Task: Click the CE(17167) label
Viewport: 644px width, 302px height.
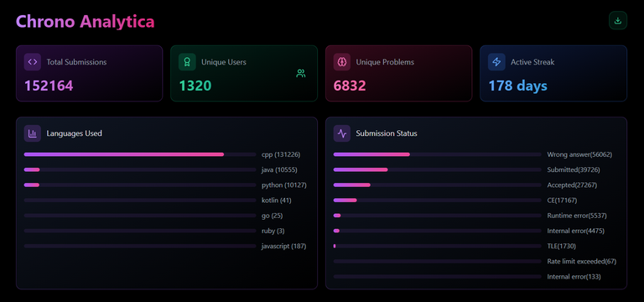Action: tap(562, 200)
